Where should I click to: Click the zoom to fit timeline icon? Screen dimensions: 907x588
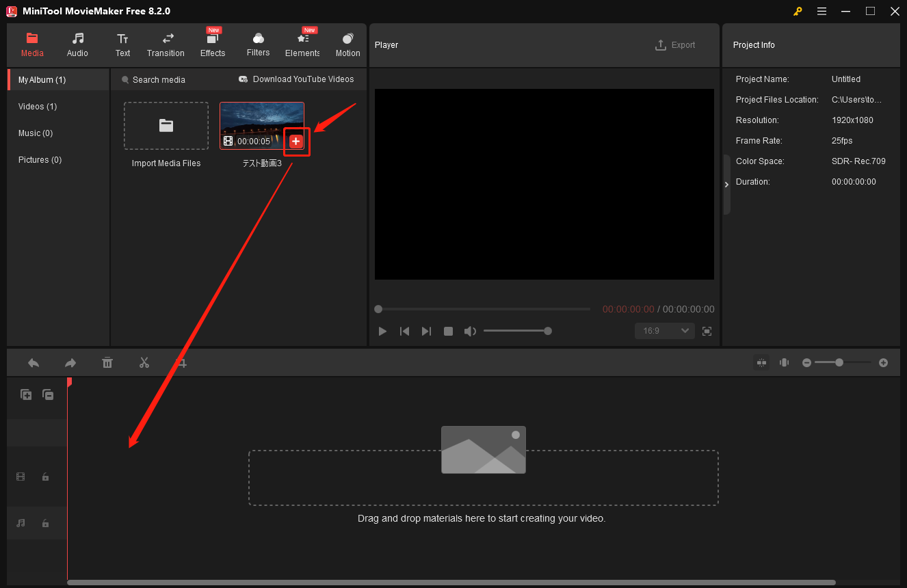pyautogui.click(x=784, y=362)
